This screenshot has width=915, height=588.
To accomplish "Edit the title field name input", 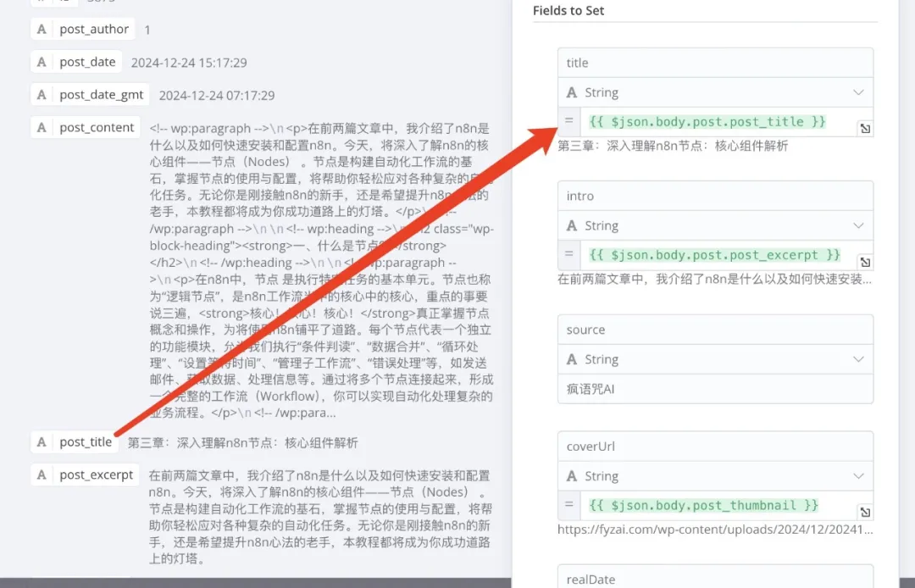I will point(715,63).
